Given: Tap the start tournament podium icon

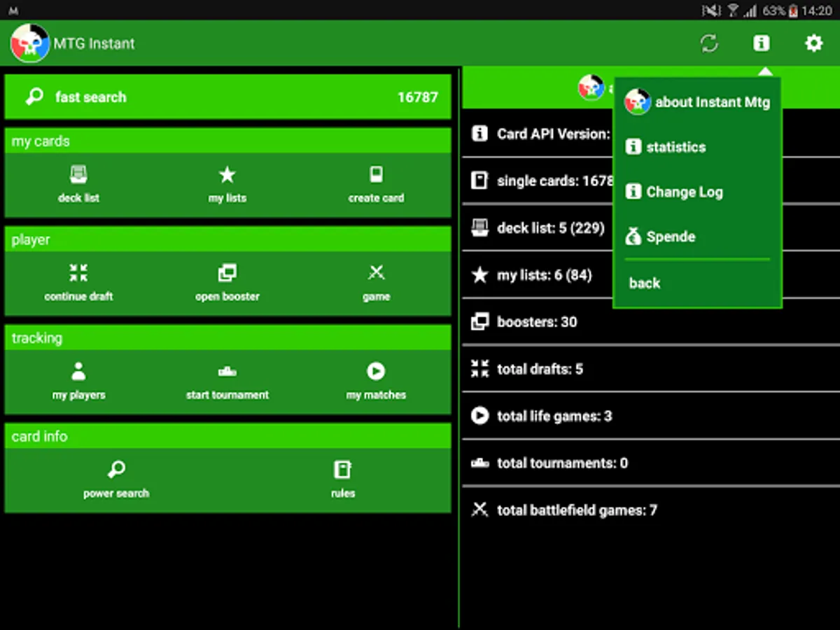Looking at the screenshot, I should click(x=227, y=371).
